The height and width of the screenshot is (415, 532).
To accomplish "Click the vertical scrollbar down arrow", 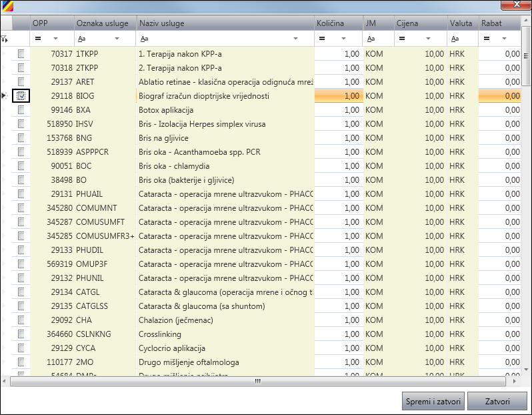I will pos(526,370).
